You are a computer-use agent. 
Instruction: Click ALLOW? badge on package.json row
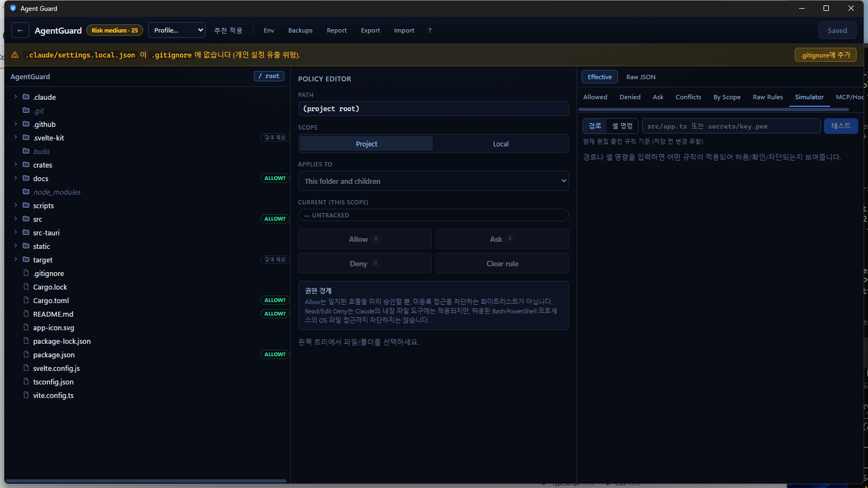point(275,355)
